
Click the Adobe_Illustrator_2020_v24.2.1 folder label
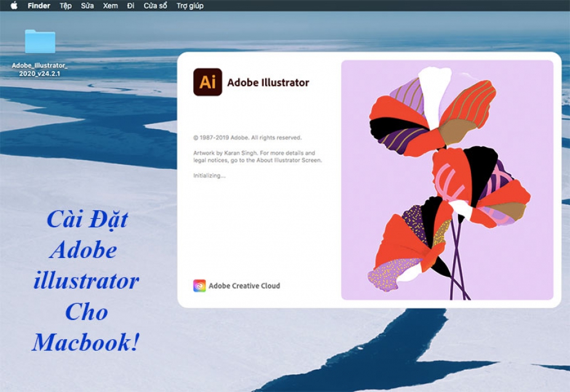pyautogui.click(x=39, y=69)
